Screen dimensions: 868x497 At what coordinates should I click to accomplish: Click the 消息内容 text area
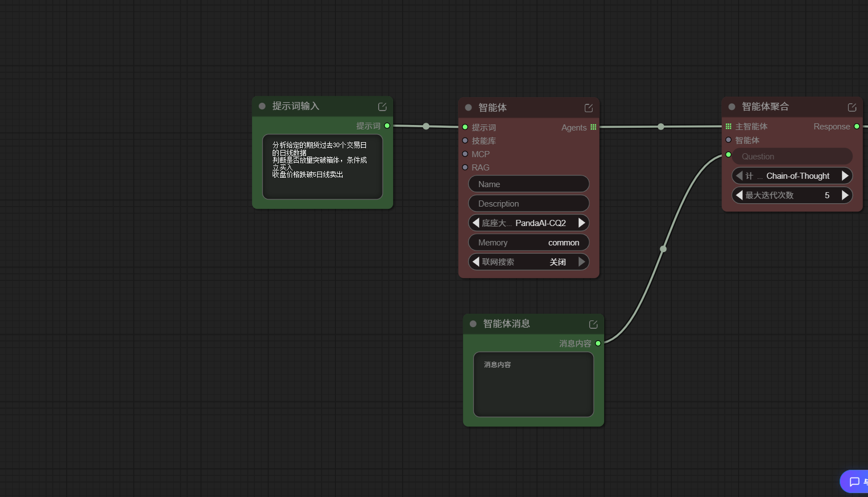click(x=533, y=384)
